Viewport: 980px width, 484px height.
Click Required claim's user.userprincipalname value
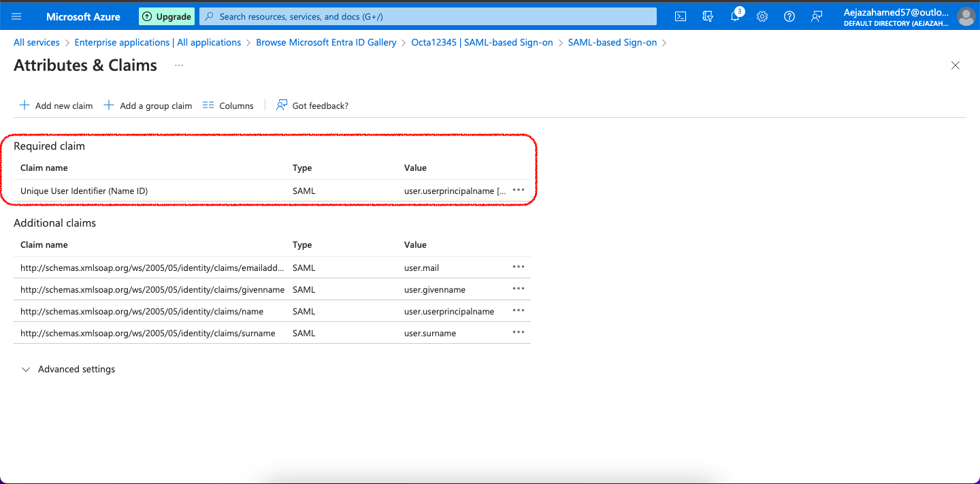coord(455,191)
